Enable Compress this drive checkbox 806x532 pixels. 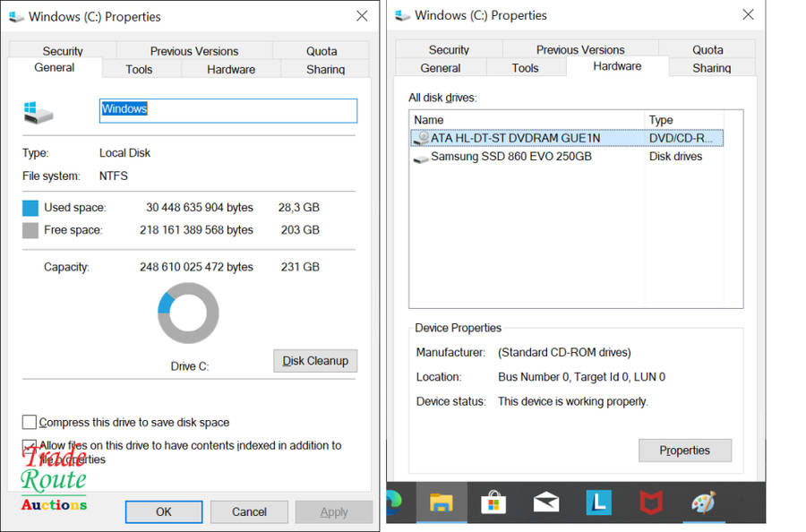click(x=30, y=423)
